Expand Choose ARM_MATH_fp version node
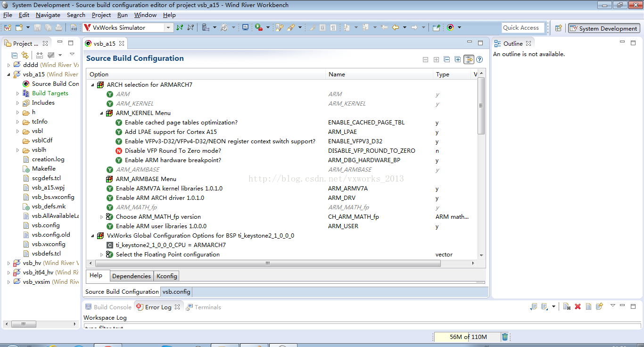This screenshot has width=644, height=347. click(101, 217)
